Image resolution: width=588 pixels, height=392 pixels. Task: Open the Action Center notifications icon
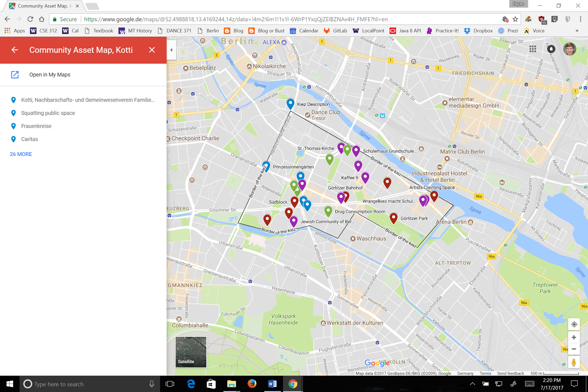coord(574,384)
